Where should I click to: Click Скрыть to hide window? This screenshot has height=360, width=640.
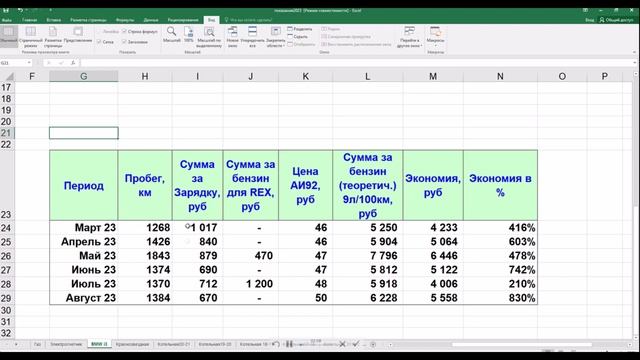(298, 36)
